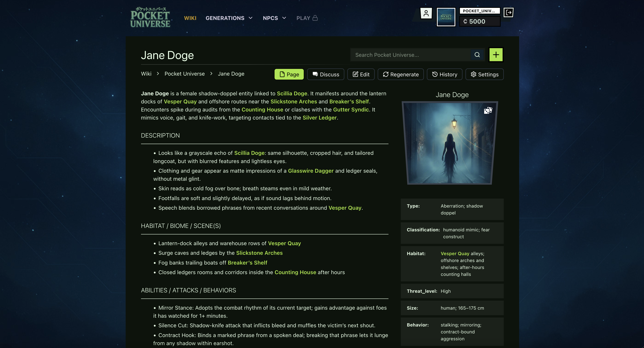644x348 pixels.
Task: Click the POCKET_UNIV... account name dropdown
Action: pyautogui.click(x=480, y=11)
